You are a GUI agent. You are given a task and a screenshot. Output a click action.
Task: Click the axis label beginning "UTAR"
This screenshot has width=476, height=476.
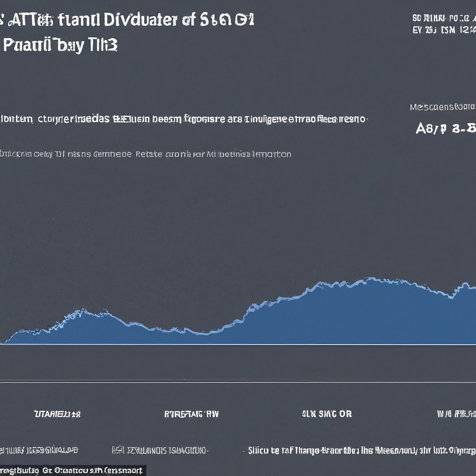coord(57,414)
